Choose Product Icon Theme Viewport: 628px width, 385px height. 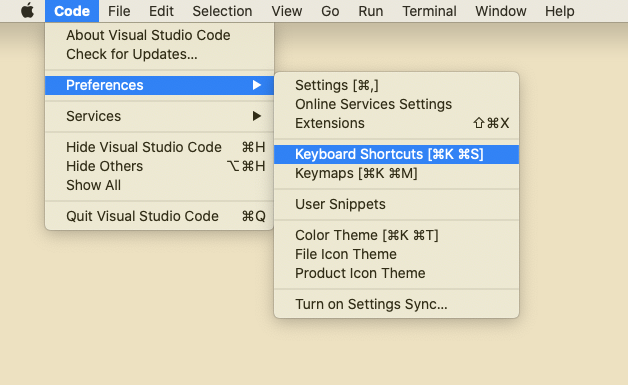click(x=397, y=273)
